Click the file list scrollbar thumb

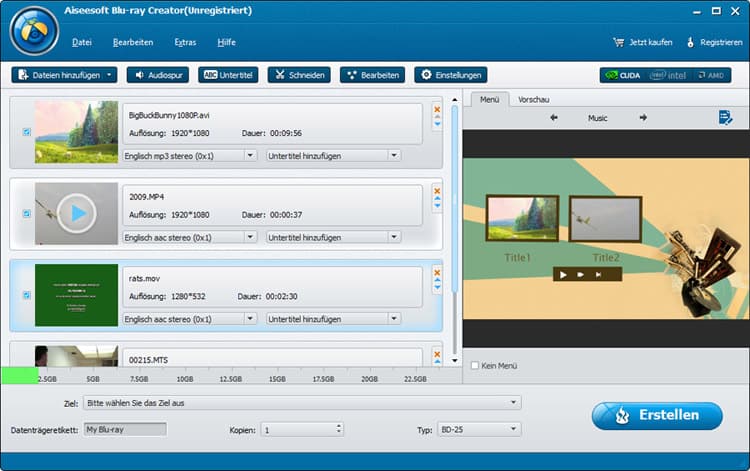point(454,198)
